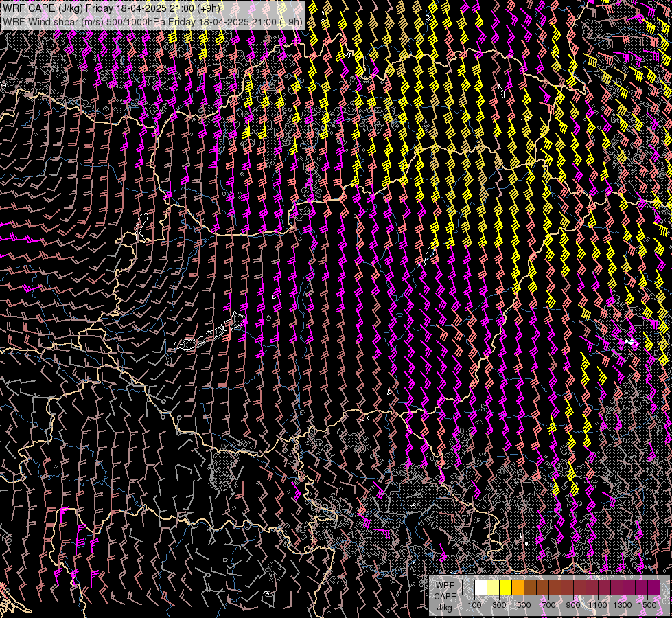Select the transparent first legend swatch
The image size is (672, 618).
(x=468, y=587)
